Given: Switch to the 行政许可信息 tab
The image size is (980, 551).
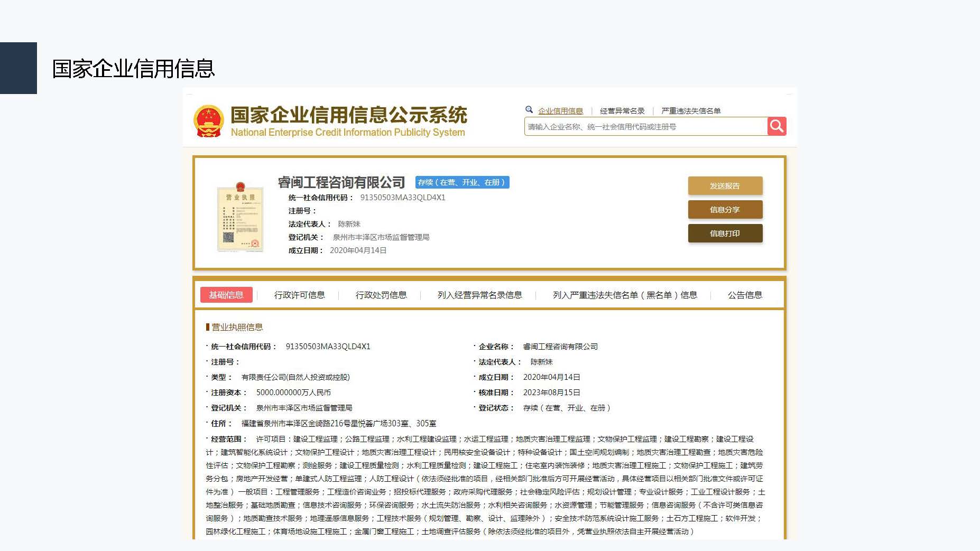Looking at the screenshot, I should (299, 295).
